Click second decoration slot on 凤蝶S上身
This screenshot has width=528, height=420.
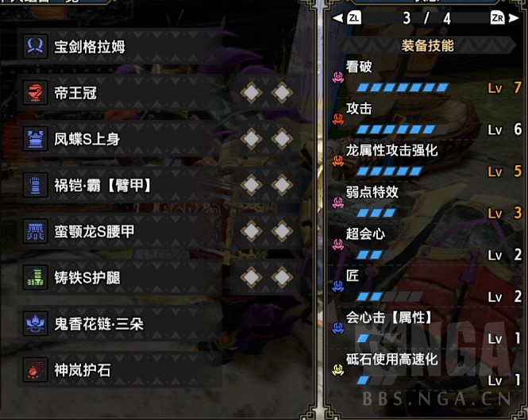(282, 138)
